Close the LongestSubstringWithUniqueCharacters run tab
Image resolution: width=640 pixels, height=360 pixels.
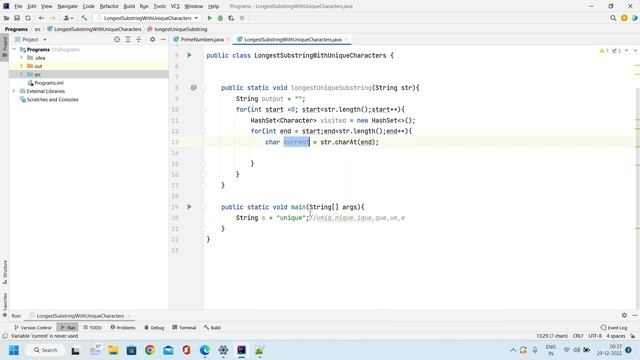(129, 316)
